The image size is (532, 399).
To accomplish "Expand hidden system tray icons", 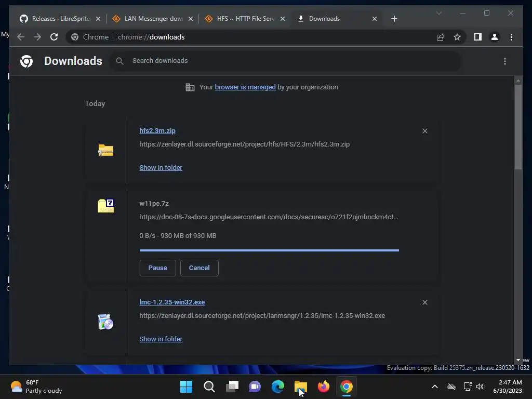I will click(435, 387).
